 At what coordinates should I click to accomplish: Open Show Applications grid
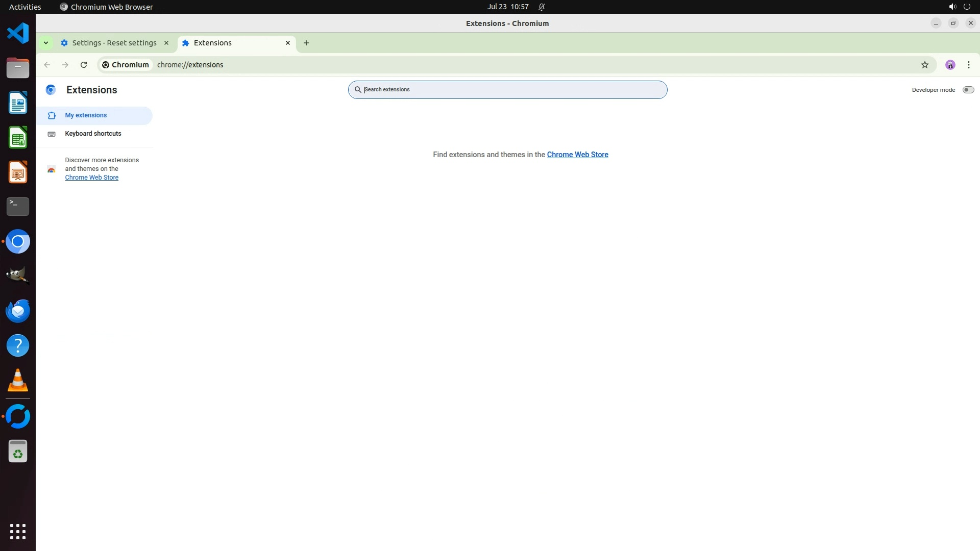[x=18, y=531]
